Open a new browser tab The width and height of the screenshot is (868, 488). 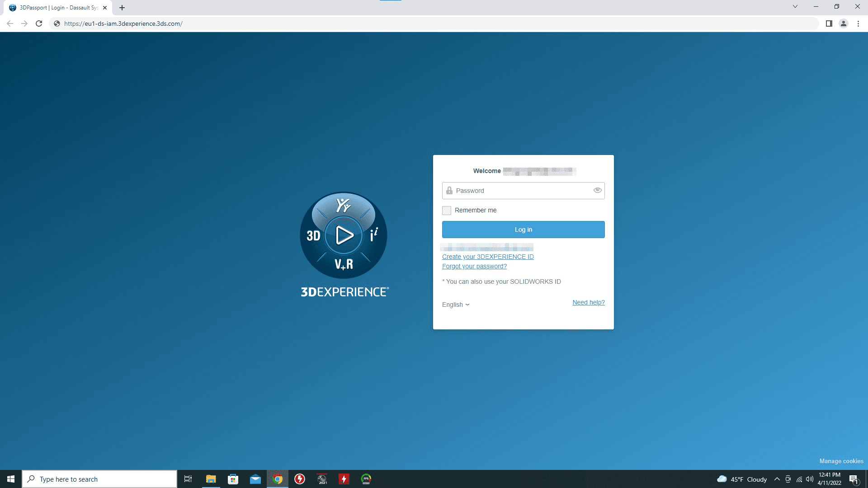(122, 8)
